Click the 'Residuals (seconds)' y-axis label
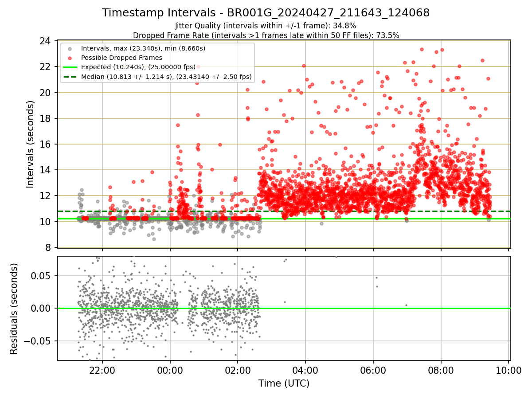532x399 pixels. pyautogui.click(x=14, y=309)
